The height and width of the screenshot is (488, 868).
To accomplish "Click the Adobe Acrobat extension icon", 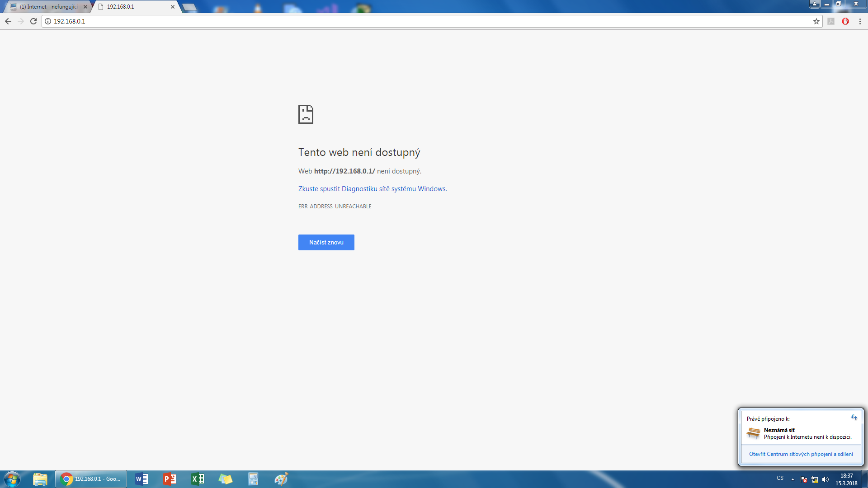I will pos(831,21).
